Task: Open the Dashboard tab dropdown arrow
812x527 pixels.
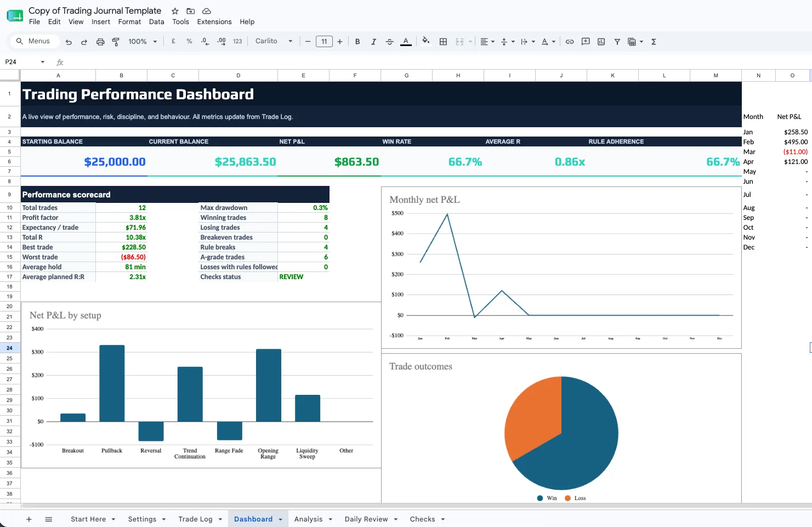Action: (x=280, y=519)
